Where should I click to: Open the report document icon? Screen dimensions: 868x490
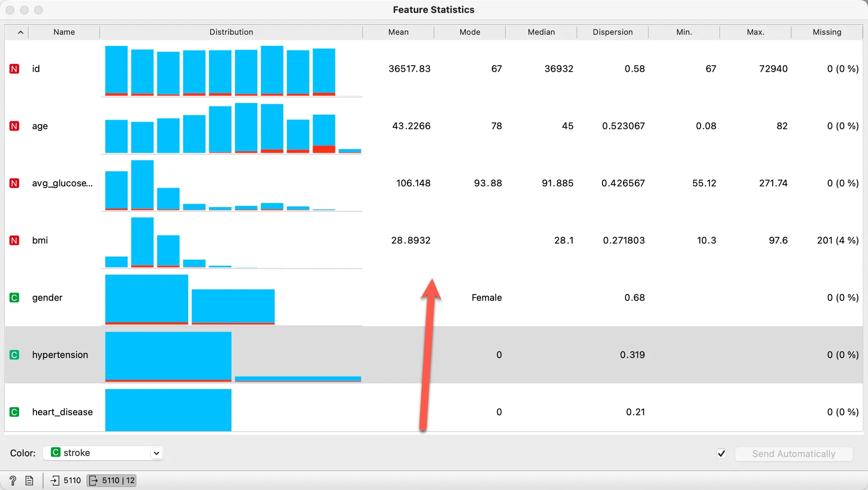29,480
